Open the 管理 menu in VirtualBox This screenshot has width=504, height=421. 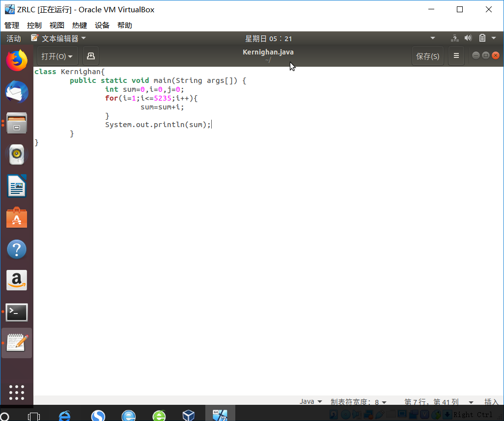click(12, 26)
